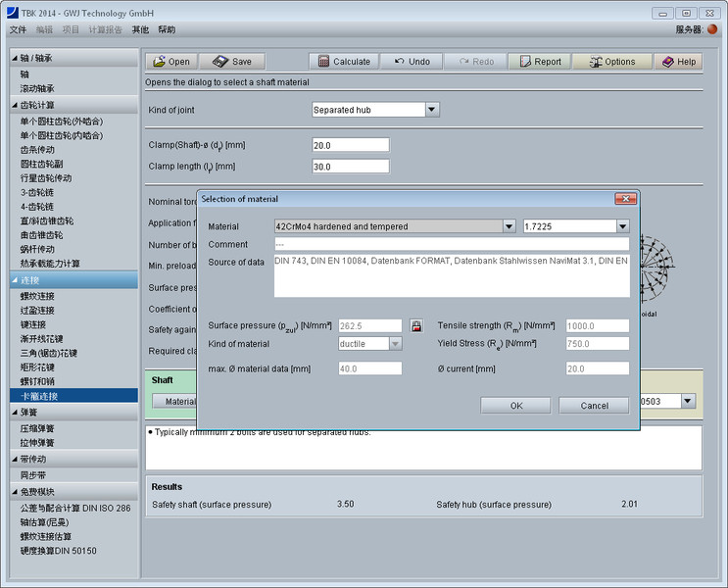
Task: Expand the Kind of joint dropdown
Action: pyautogui.click(x=432, y=110)
